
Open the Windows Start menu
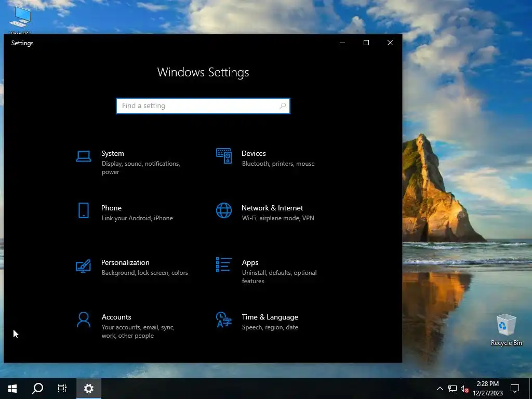[12, 389]
